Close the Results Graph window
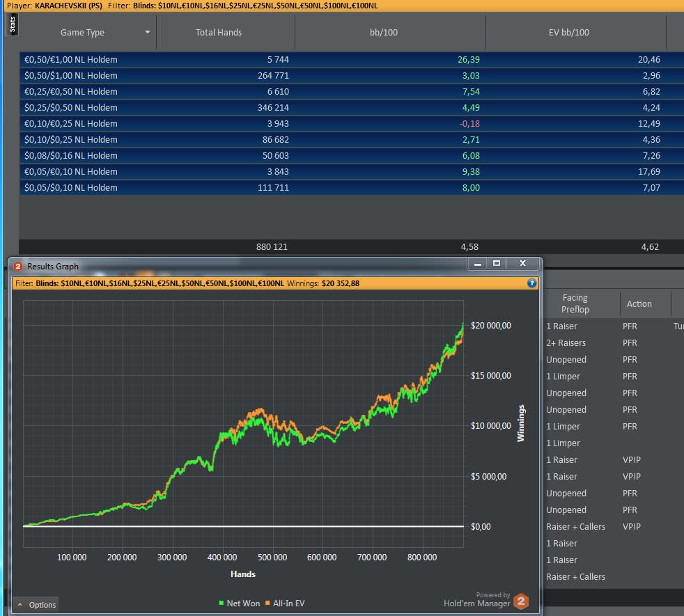 pos(522,263)
